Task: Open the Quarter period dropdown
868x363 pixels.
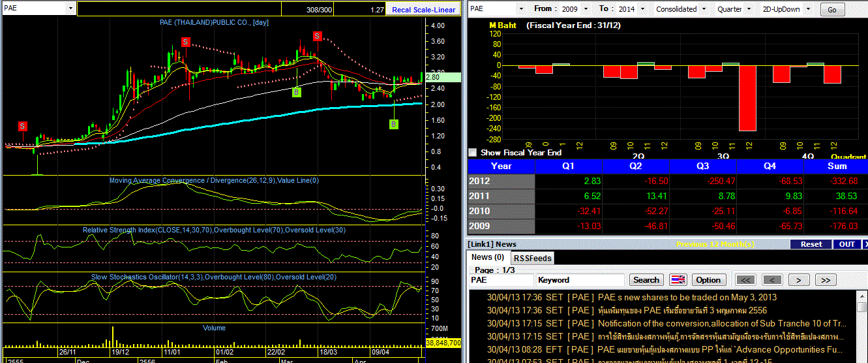Action: point(748,9)
